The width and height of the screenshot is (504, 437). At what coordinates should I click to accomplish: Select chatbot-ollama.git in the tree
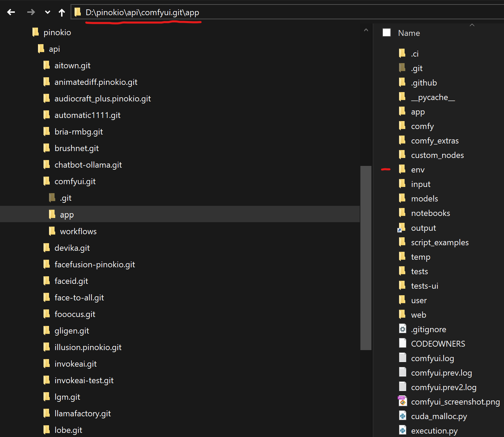pyautogui.click(x=88, y=165)
